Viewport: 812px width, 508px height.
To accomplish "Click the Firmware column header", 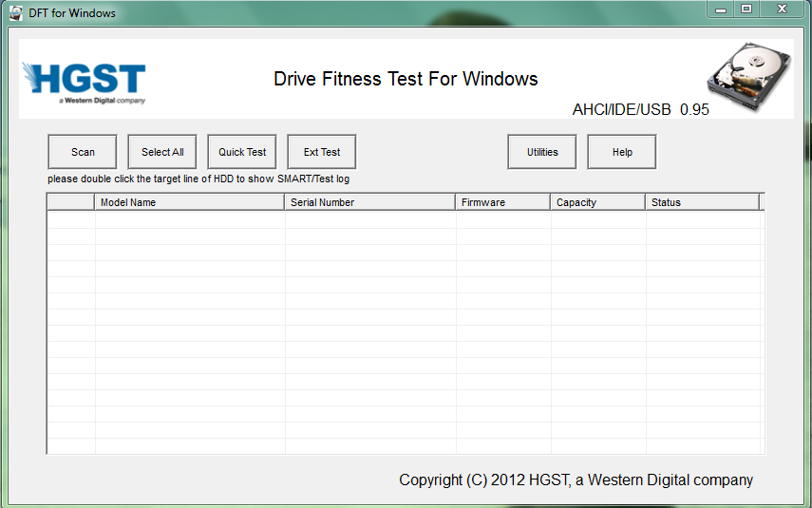I will 502,202.
